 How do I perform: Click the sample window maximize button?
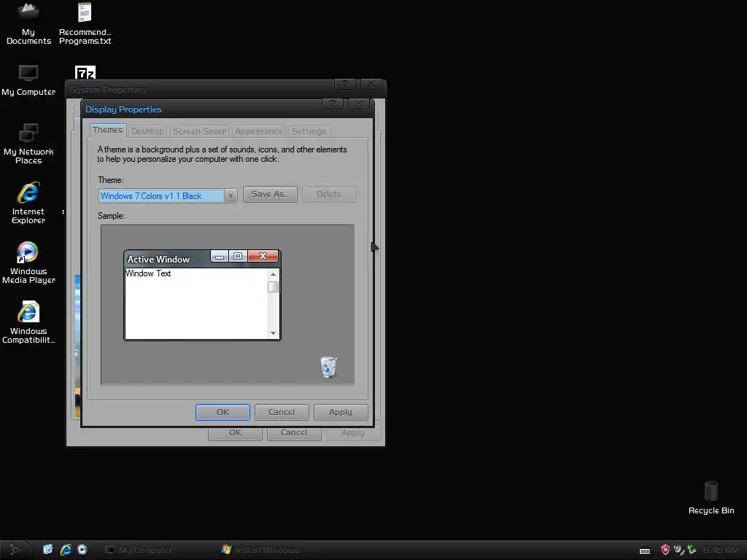click(x=238, y=257)
